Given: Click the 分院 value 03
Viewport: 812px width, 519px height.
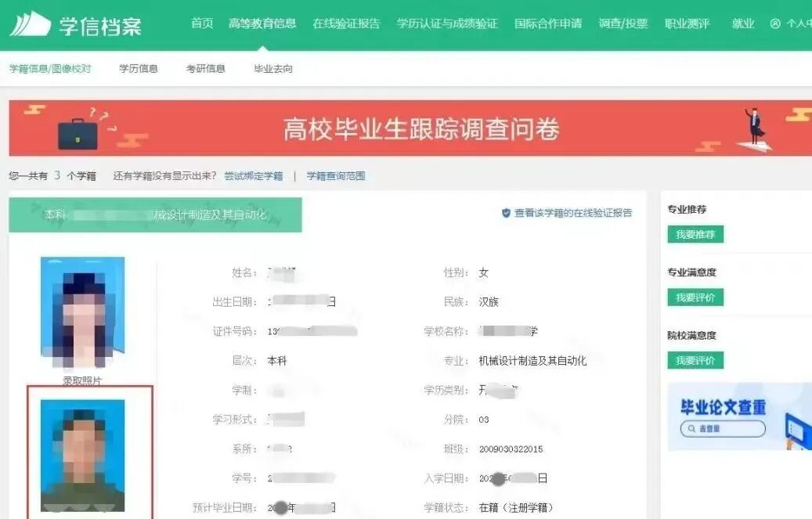Looking at the screenshot, I should tap(484, 420).
